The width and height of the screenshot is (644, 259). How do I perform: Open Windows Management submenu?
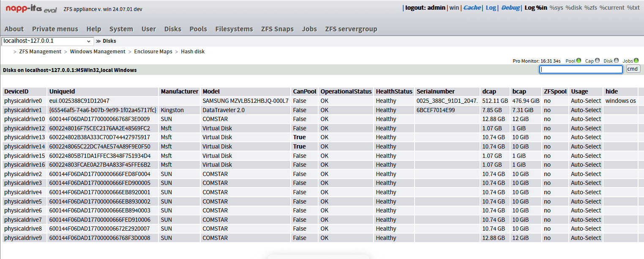(98, 52)
